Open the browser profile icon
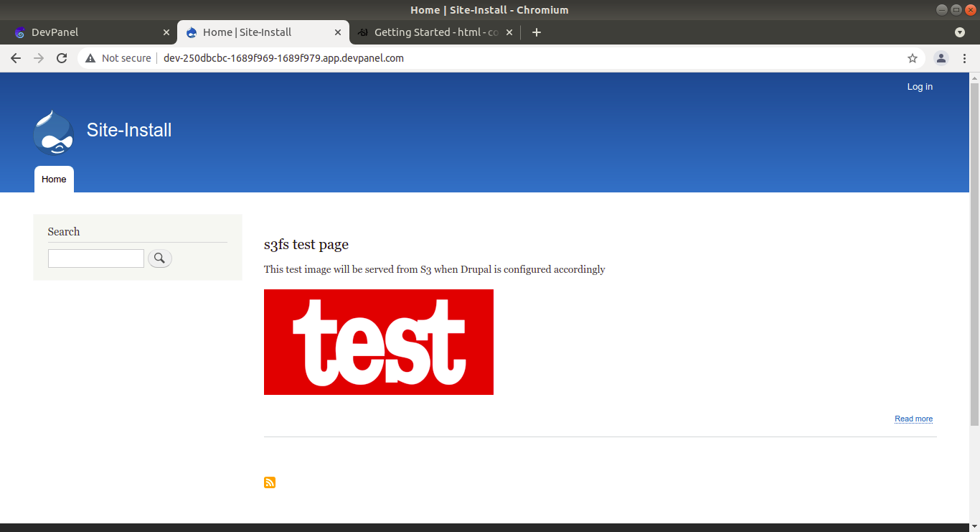980x532 pixels. tap(941, 58)
